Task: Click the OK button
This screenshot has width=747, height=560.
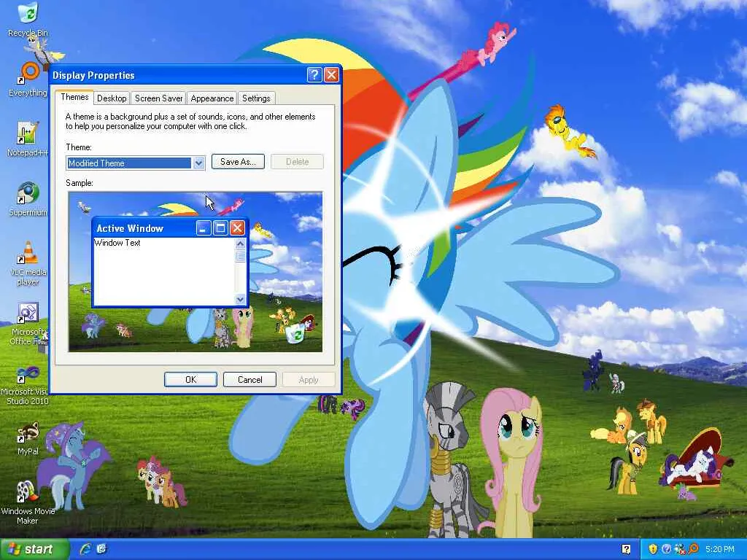Action: (190, 379)
